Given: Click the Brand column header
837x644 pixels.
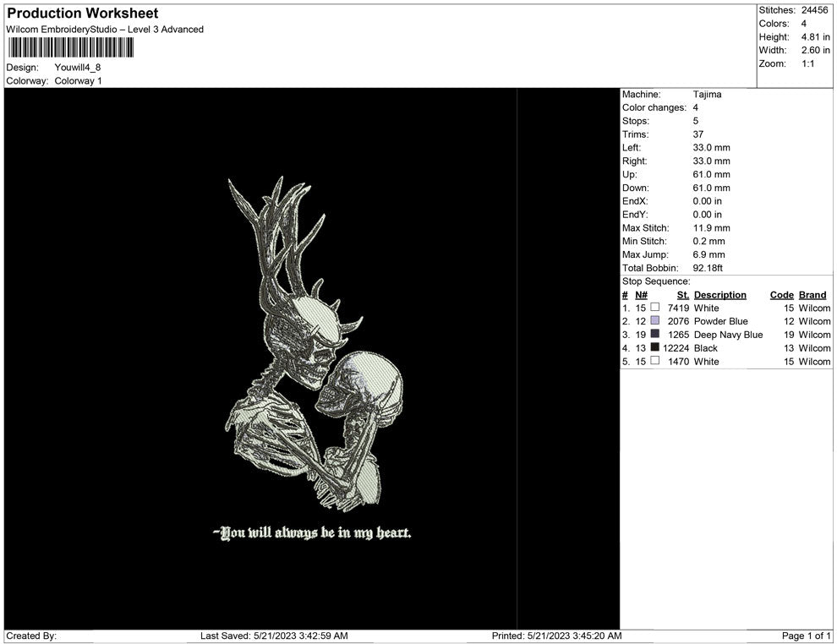Looking at the screenshot, I should click(812, 295).
